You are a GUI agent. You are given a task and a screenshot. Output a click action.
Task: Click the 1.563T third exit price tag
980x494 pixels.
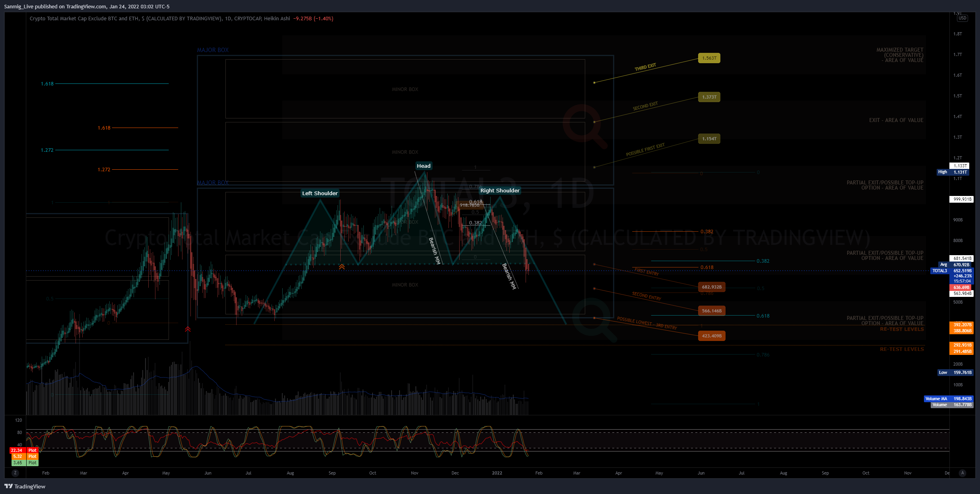(x=709, y=58)
